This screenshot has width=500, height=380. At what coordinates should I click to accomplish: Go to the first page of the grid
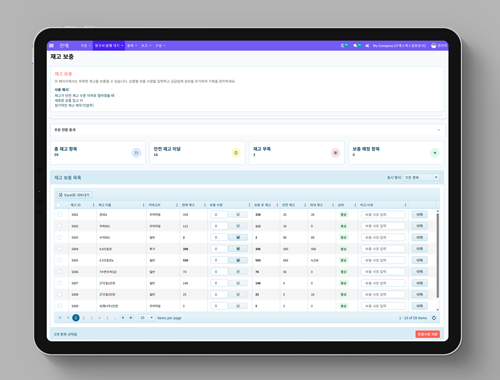[x=60, y=318]
